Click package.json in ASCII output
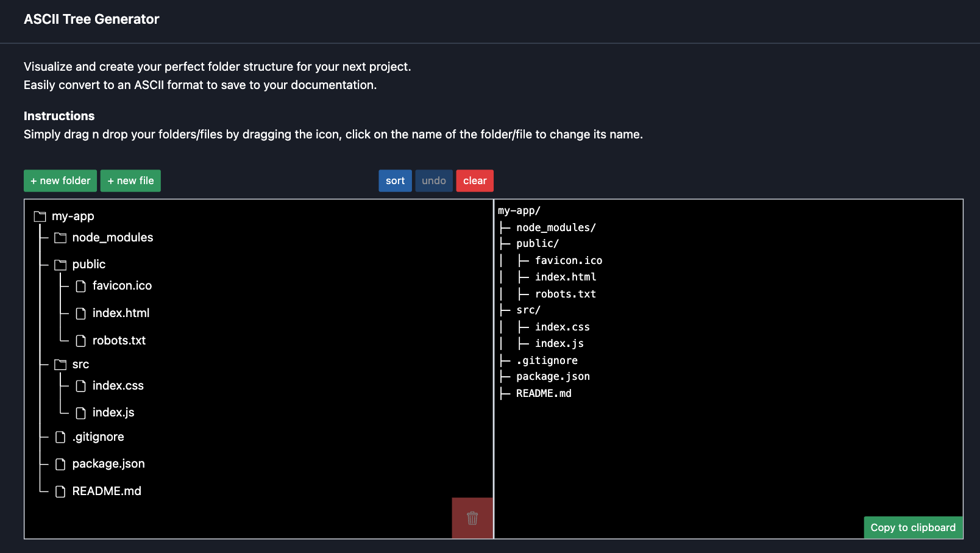 pos(553,376)
